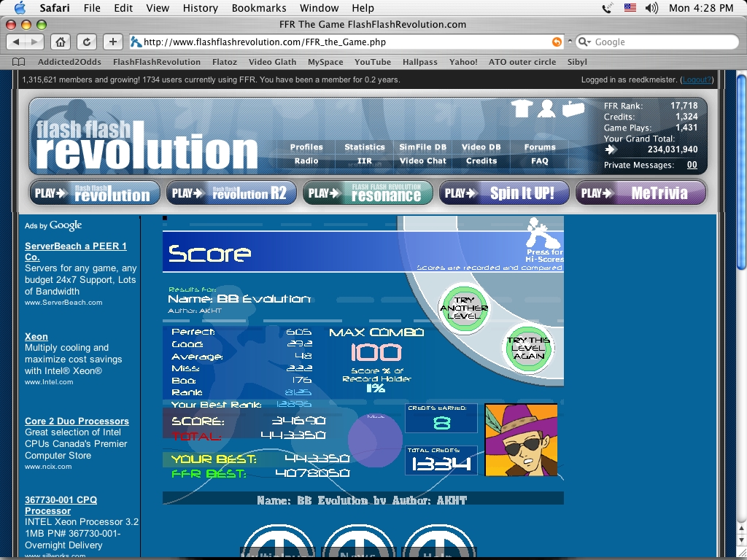Click the Grand Total arrow icon

611,149
